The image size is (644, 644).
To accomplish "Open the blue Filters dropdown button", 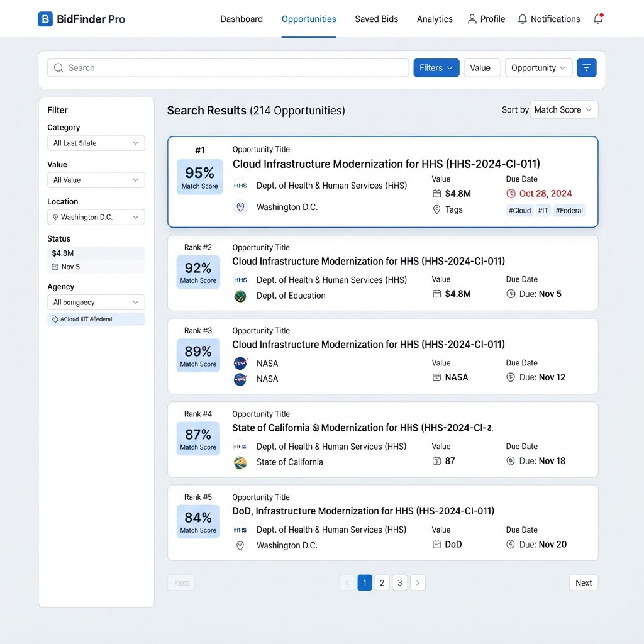I will (436, 68).
